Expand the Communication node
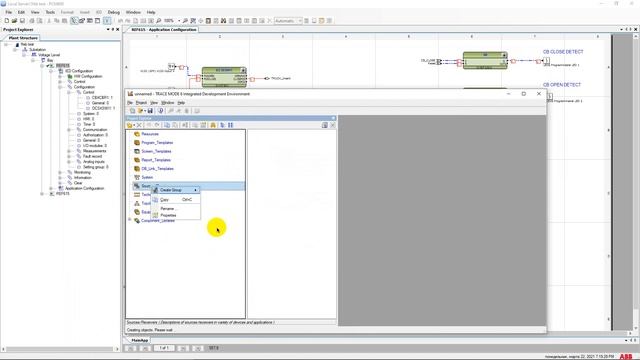 coord(69,130)
